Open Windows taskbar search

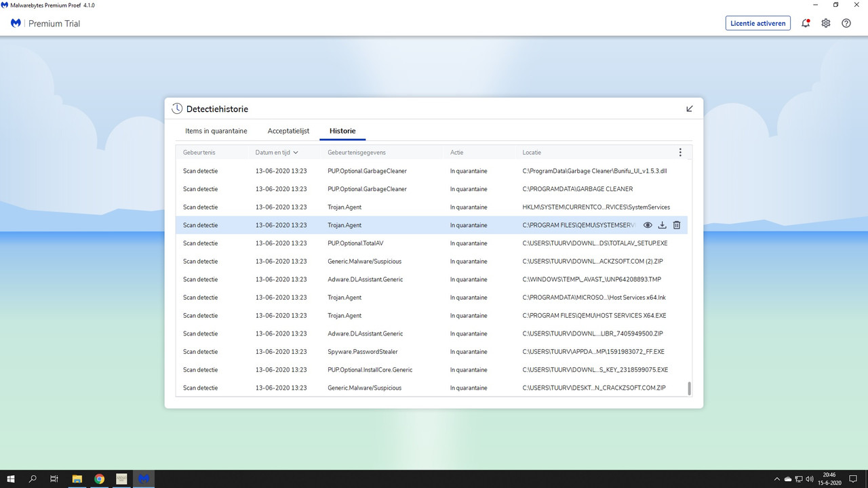point(33,479)
